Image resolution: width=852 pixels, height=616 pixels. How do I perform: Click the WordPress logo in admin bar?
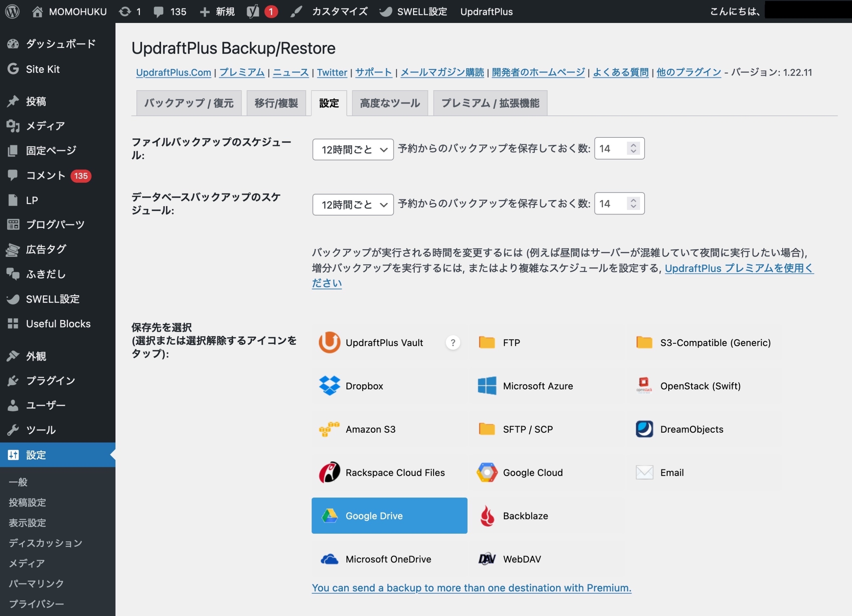pyautogui.click(x=12, y=11)
